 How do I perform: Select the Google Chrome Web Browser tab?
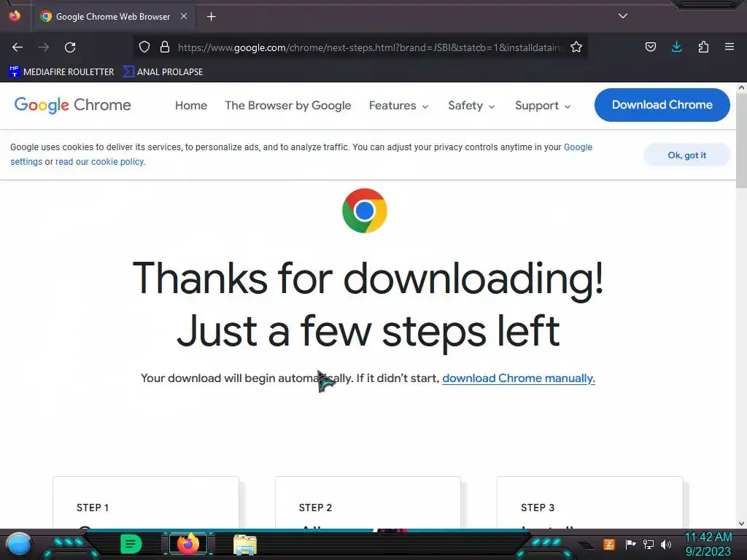coord(115,17)
